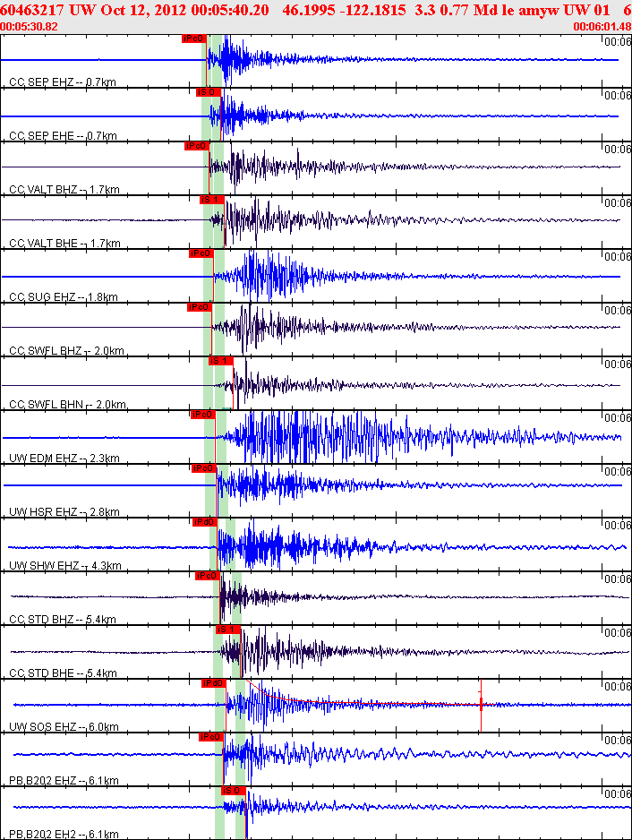Screen dimensions: 632x840
Task: Select the iS 0 pick flag on CC SEP EHE
Action: (209, 92)
